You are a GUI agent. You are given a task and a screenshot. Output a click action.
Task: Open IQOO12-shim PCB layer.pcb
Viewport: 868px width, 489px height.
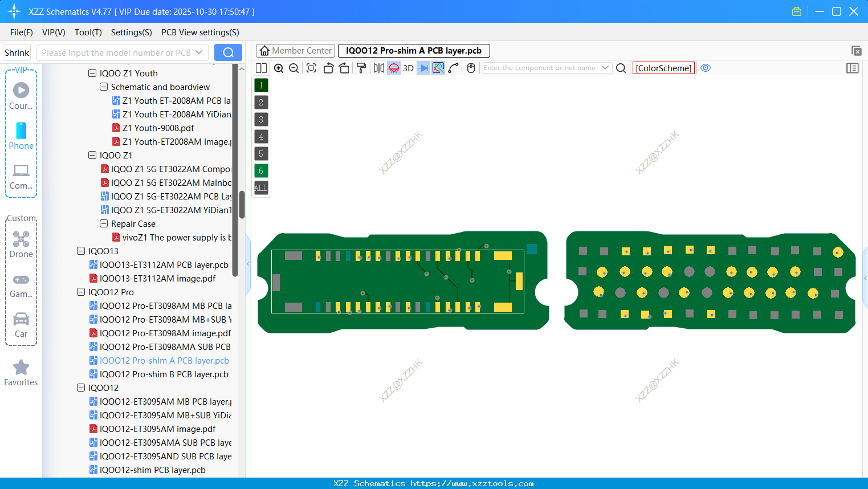tap(148, 470)
